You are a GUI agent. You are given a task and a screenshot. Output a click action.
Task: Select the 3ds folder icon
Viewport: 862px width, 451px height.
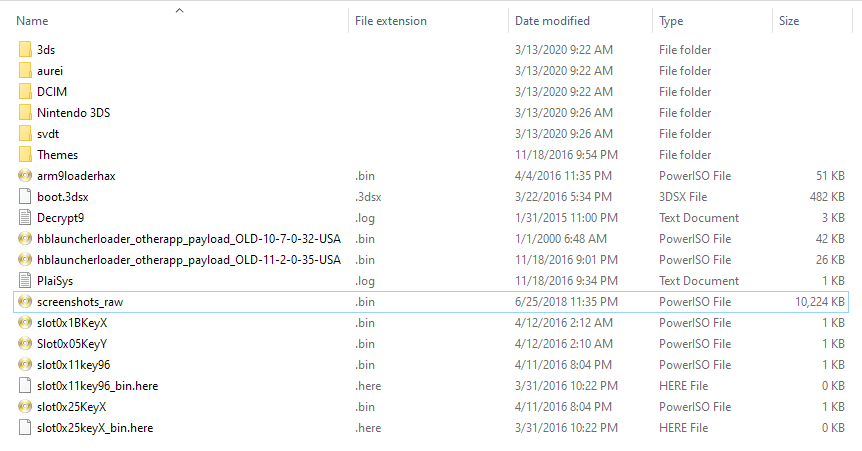25,50
